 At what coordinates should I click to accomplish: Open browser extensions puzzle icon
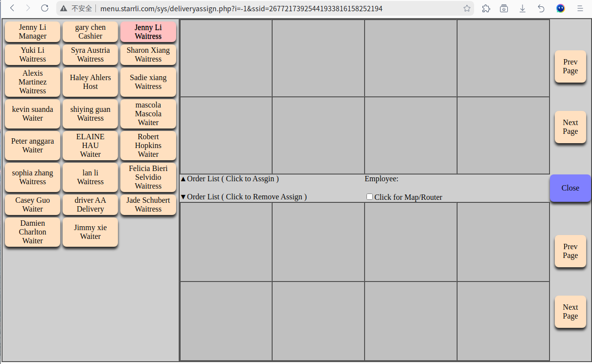click(486, 8)
